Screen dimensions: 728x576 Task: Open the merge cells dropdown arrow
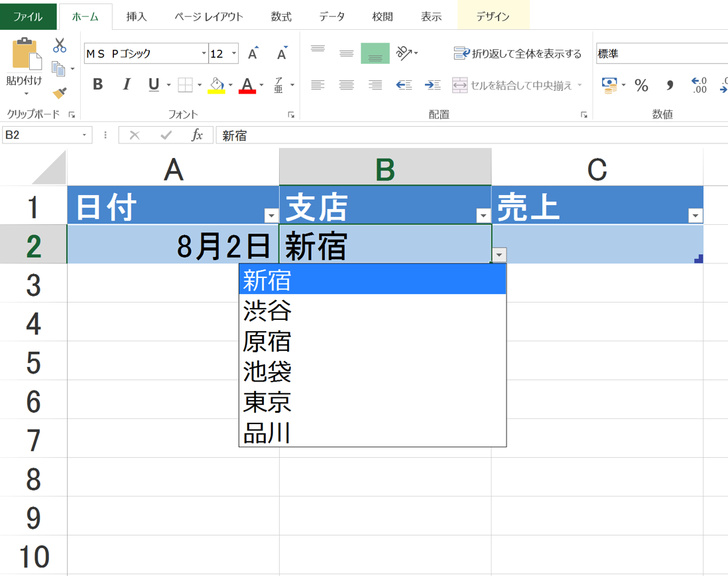tap(579, 85)
